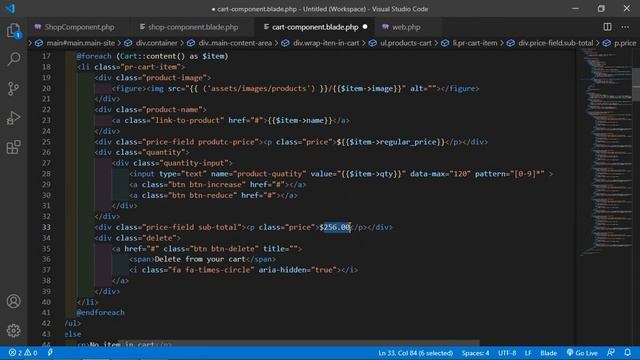Change encoding via UTF-8
This screenshot has width=640, height=360.
click(507, 353)
